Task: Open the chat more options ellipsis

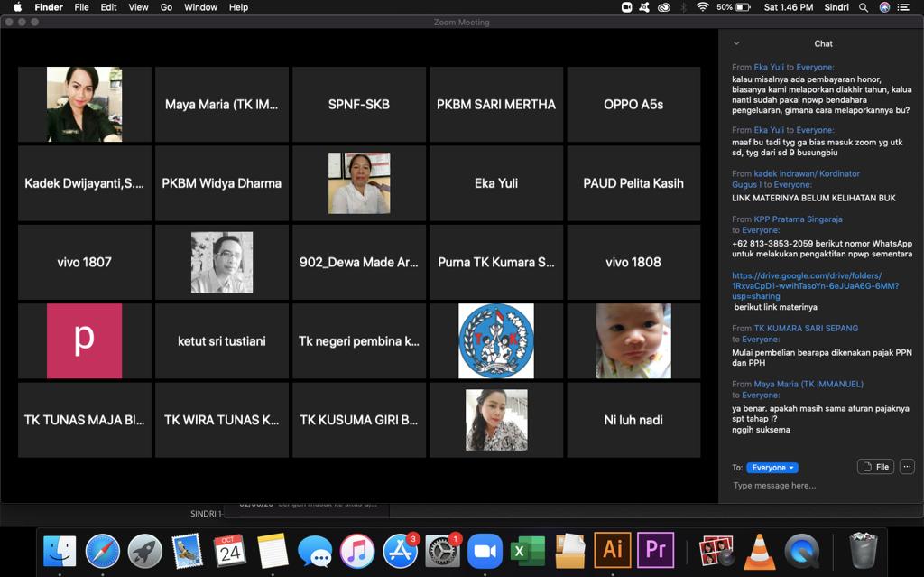Action: coord(907,467)
